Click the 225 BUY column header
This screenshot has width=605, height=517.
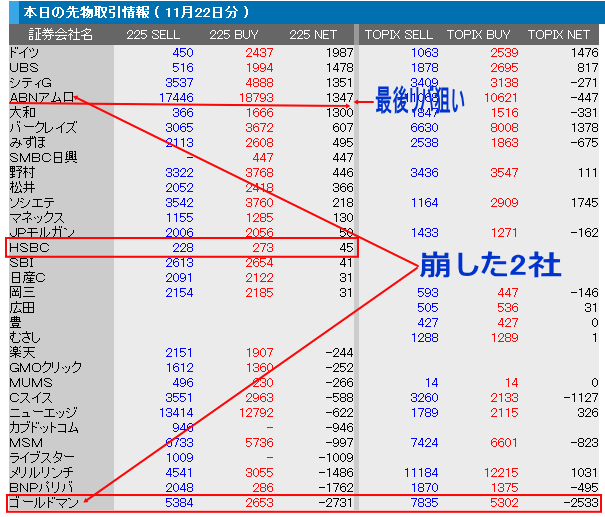click(234, 35)
